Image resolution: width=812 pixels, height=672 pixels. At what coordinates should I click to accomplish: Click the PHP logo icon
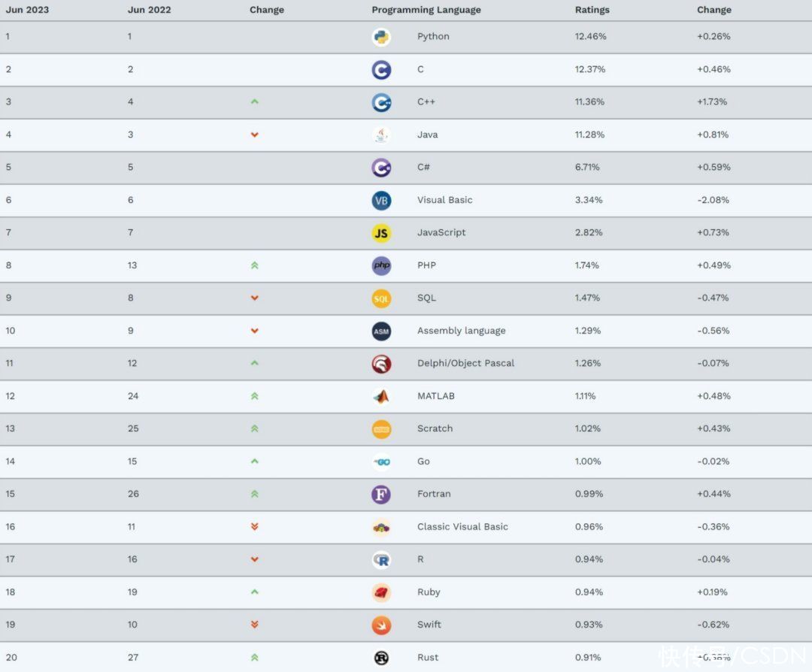click(x=381, y=265)
